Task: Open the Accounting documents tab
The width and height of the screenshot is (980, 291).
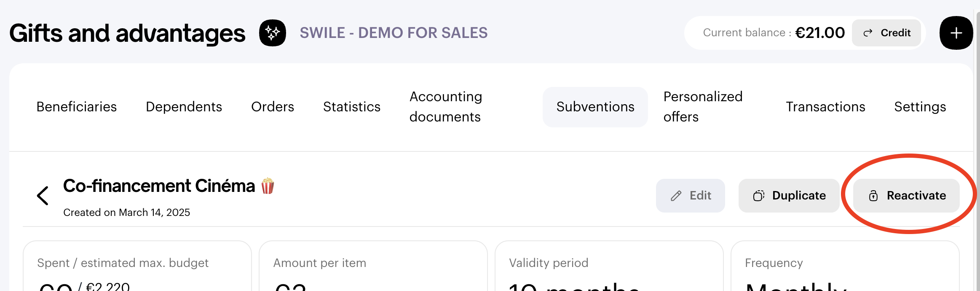Action: [x=446, y=107]
